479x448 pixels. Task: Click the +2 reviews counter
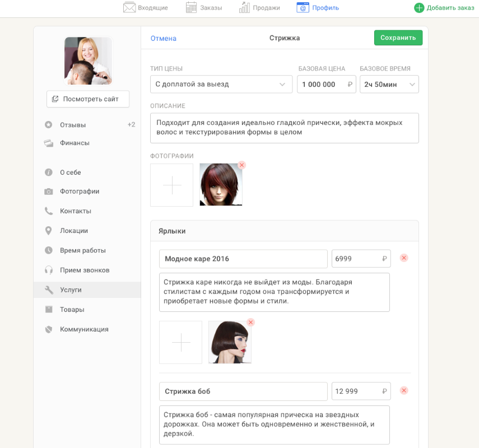[131, 124]
